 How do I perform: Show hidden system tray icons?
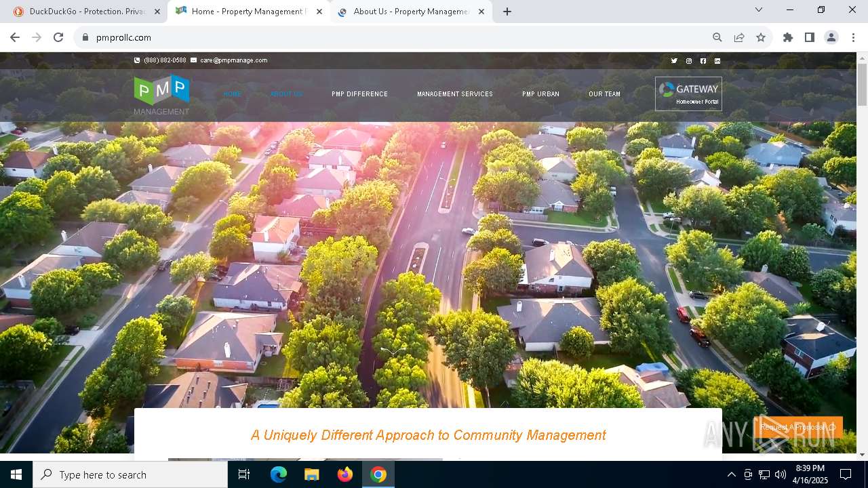point(731,474)
